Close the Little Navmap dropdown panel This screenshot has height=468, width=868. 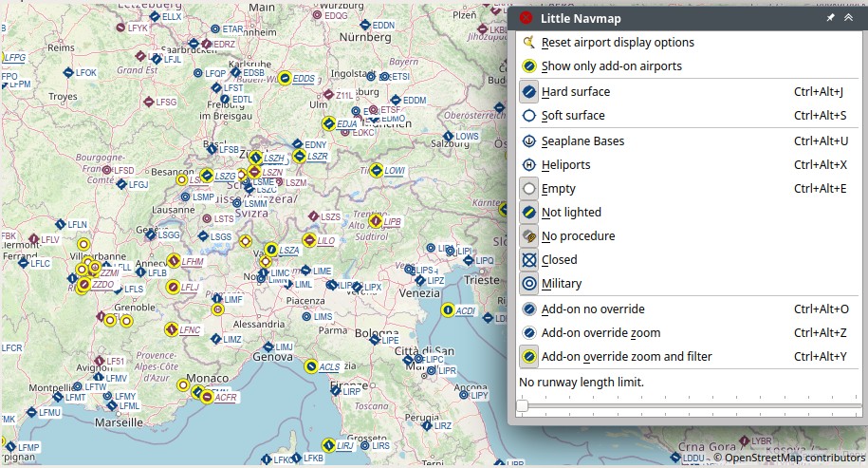click(x=526, y=18)
